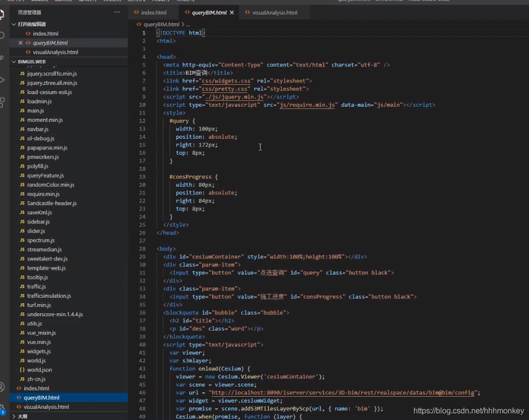Image resolution: width=529 pixels, height=420 pixels.
Task: Open the Explorer activity bar icon
Action: coord(1,14)
